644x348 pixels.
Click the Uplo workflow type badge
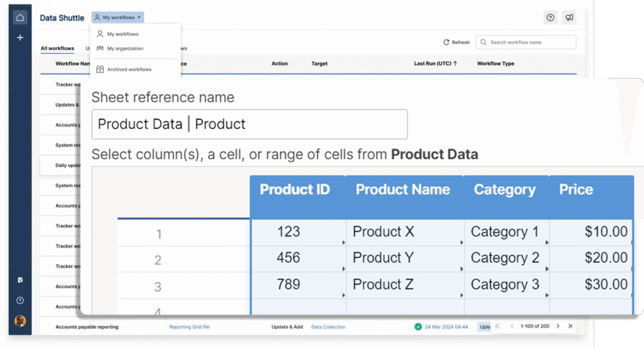coord(485,327)
